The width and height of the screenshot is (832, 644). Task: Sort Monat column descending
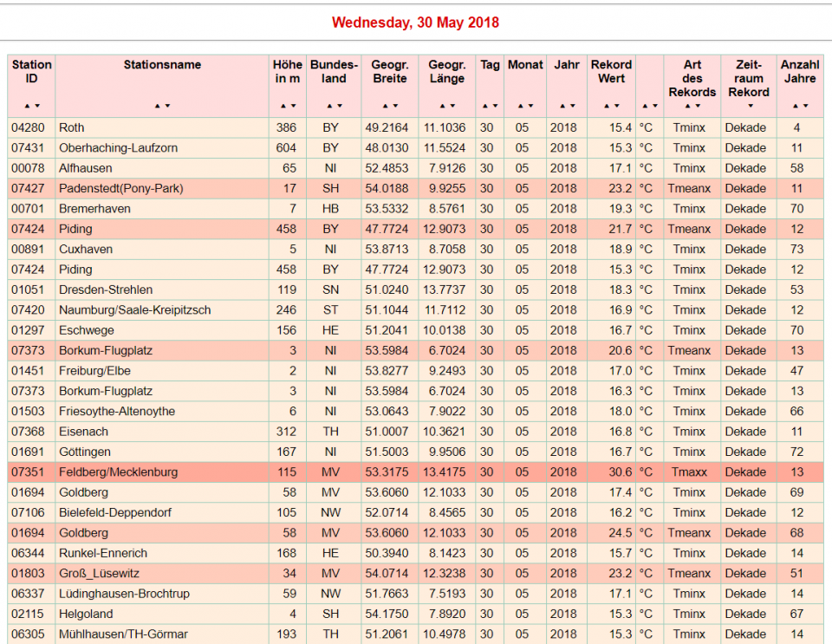[x=530, y=106]
